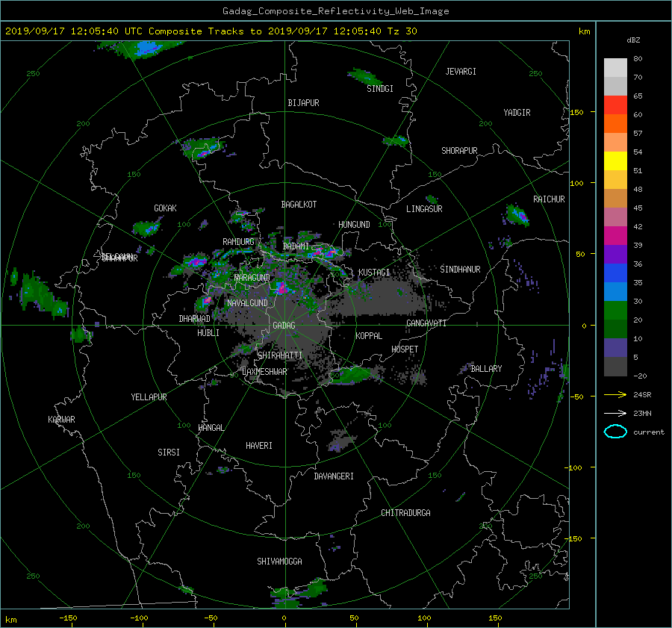Select the dark orange 57-60 dBZ swatch
Screen dimensions: 672x628
[615, 123]
